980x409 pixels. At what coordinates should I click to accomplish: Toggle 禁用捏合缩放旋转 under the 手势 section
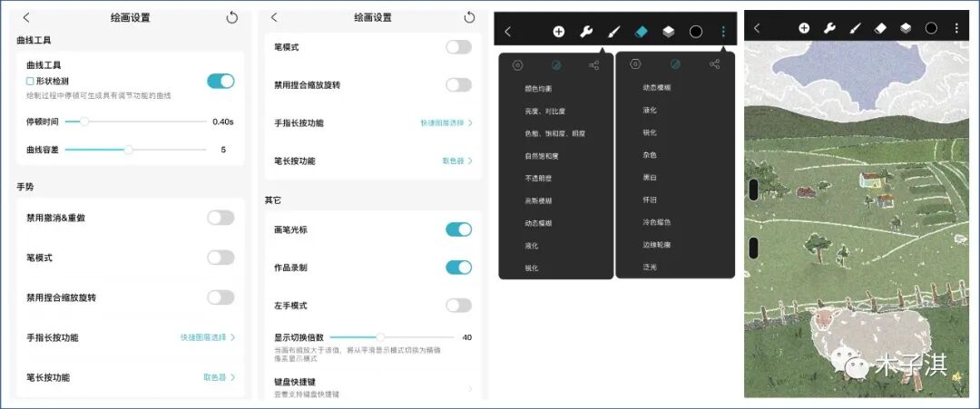220,297
